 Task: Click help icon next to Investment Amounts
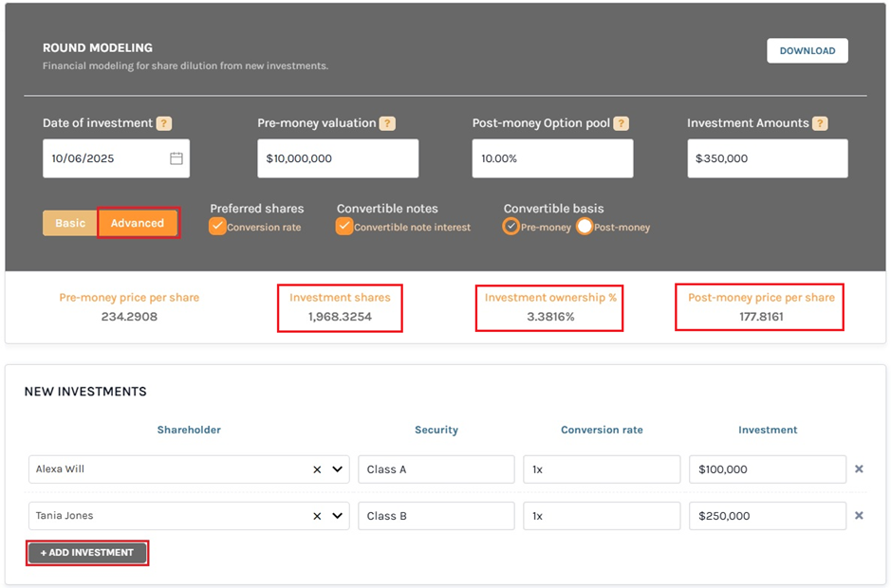820,123
